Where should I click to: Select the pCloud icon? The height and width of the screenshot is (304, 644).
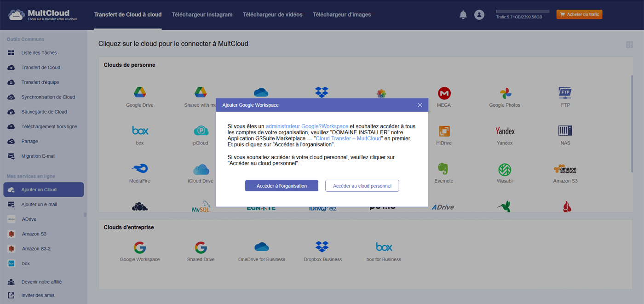201,131
